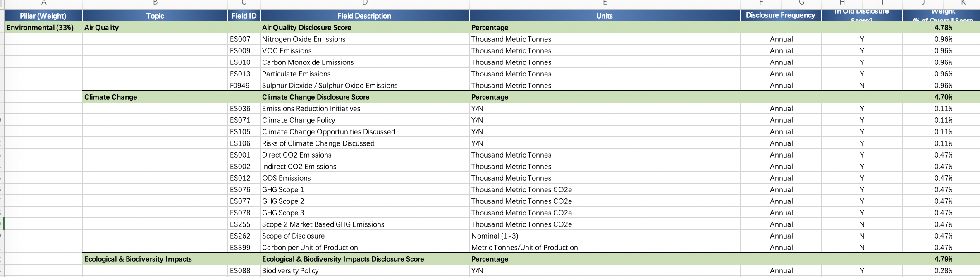Click the Ecological & Biodiversity Impacts topic cell
This screenshot has height=277, width=980.
(138, 259)
